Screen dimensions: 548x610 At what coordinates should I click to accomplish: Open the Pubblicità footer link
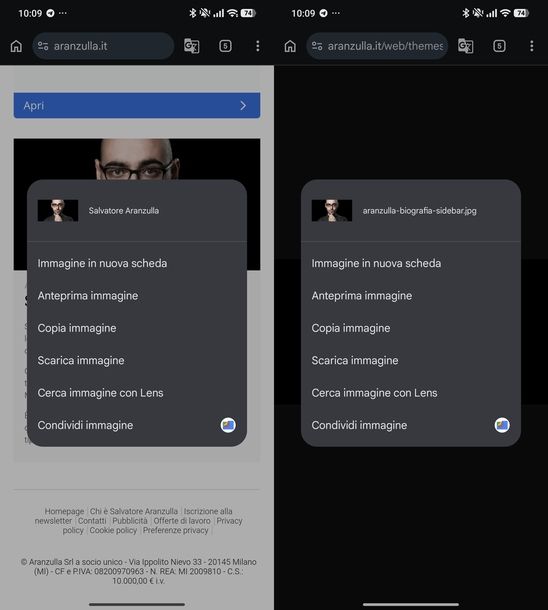coord(130,521)
